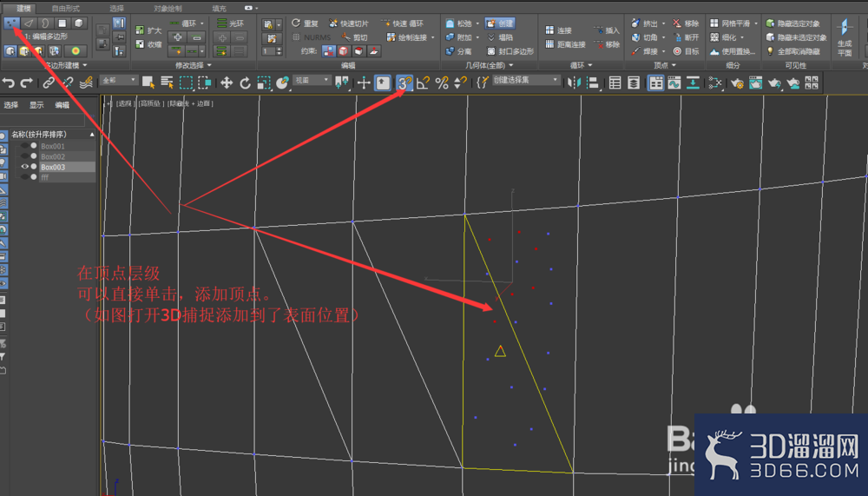This screenshot has width=868, height=496.
Task: Click the 剪切 cut button
Action: click(x=354, y=37)
